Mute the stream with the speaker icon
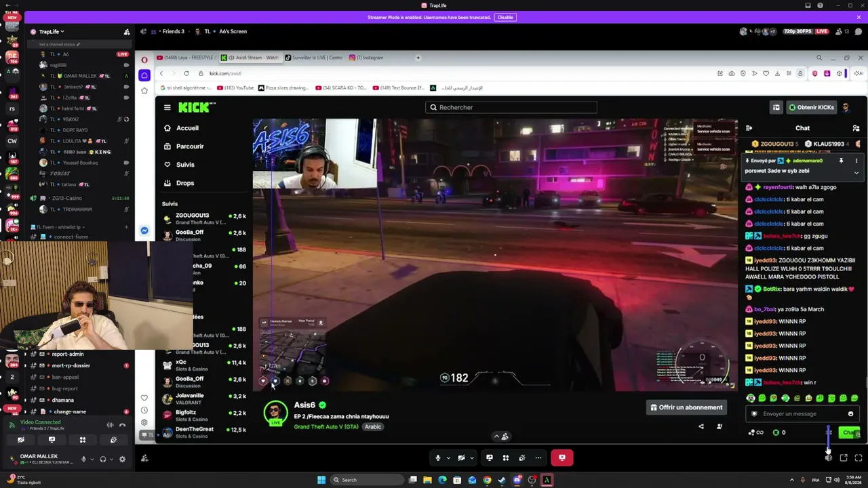Screen dimensions: 868x488 [x=829, y=458]
